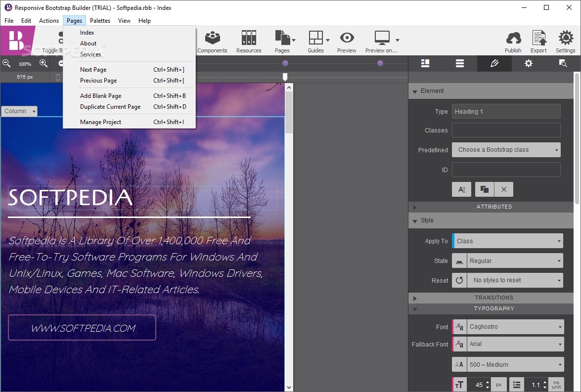581x392 pixels.
Task: Click the delete element X button
Action: (x=503, y=189)
